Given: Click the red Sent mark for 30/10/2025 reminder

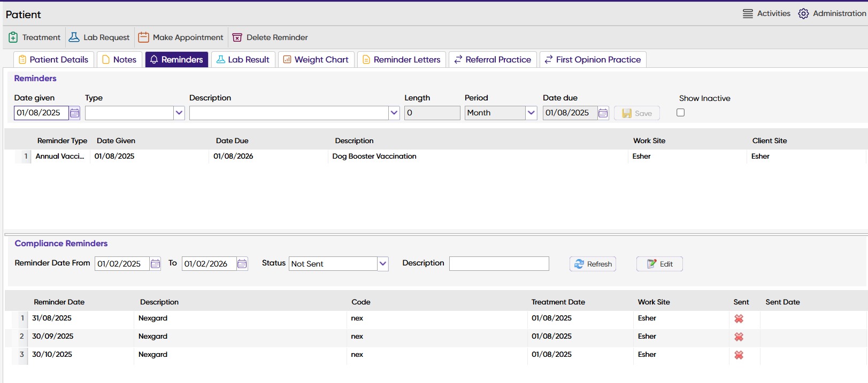Looking at the screenshot, I should 739,355.
